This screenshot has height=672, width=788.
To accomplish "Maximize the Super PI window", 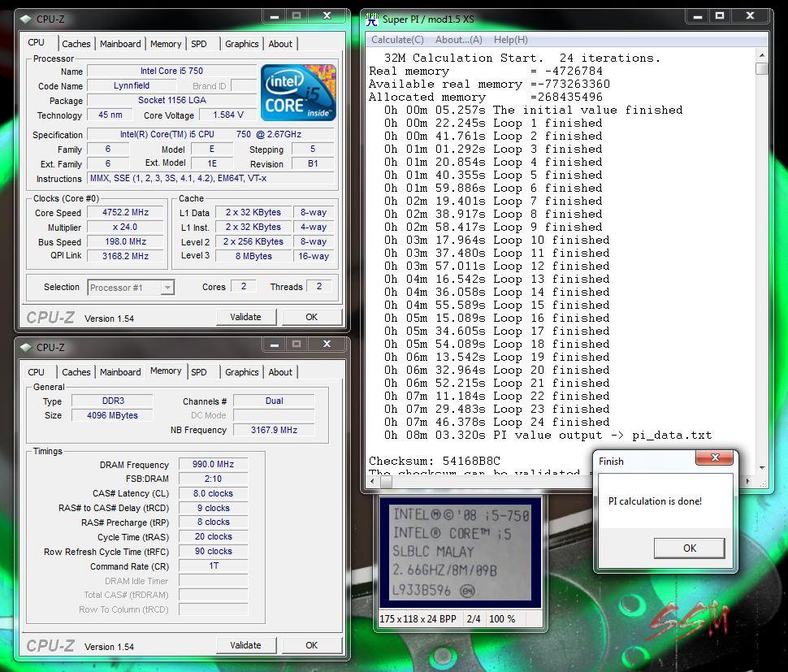I will [720, 16].
